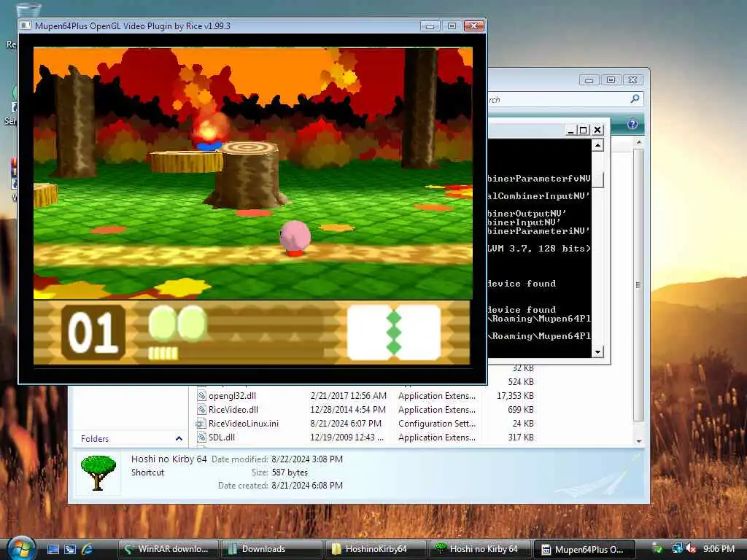Click the taskbar clock 9:06 PM
Screen dimensions: 747x560
[x=719, y=549]
